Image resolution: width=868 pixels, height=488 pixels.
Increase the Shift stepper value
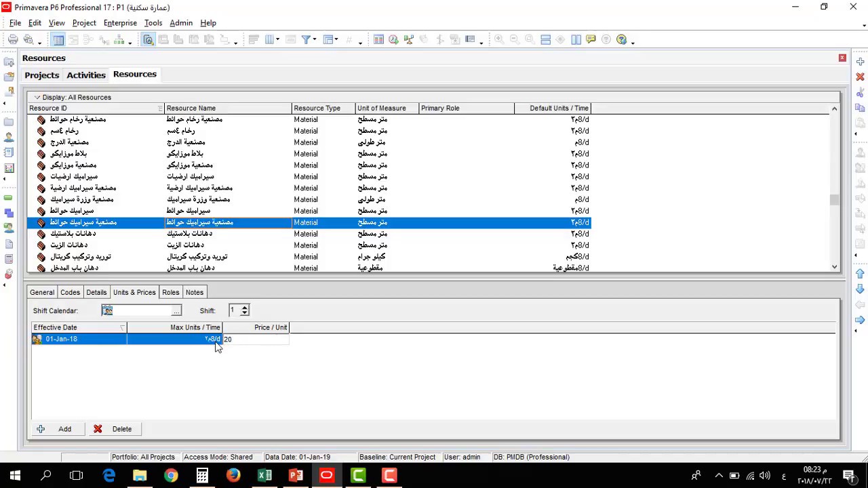[245, 308]
